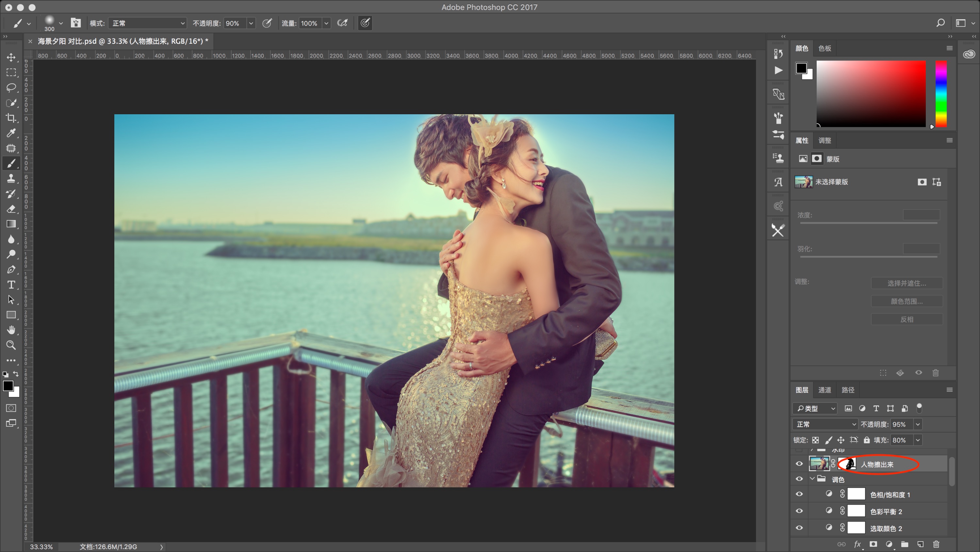Toggle Quick Mask mode
Viewport: 980px width, 552px height.
point(11,408)
